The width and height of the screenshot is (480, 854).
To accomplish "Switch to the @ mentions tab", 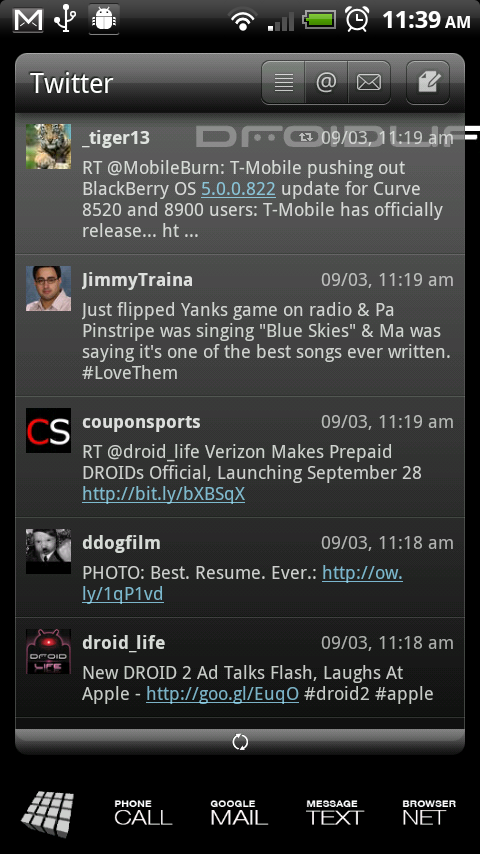I will [x=326, y=82].
